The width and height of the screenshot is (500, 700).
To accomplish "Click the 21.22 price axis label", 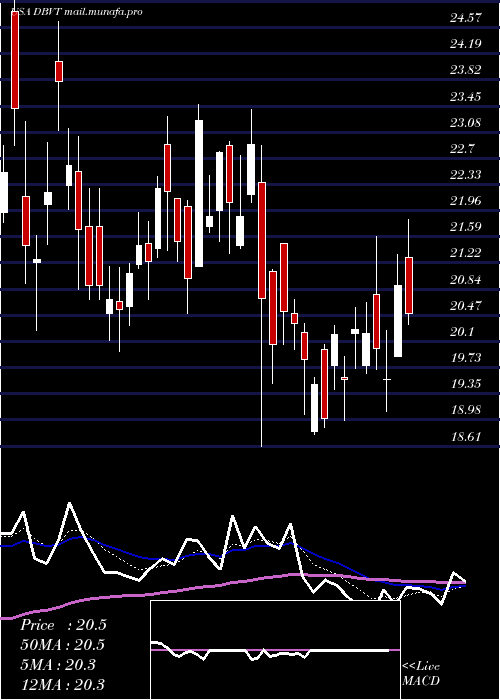I will pyautogui.click(x=466, y=254).
